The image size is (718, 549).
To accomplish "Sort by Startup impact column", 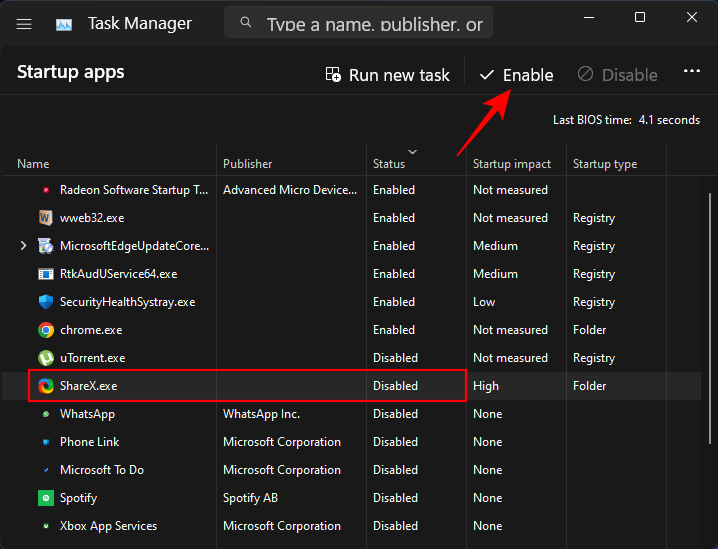I will (x=511, y=164).
